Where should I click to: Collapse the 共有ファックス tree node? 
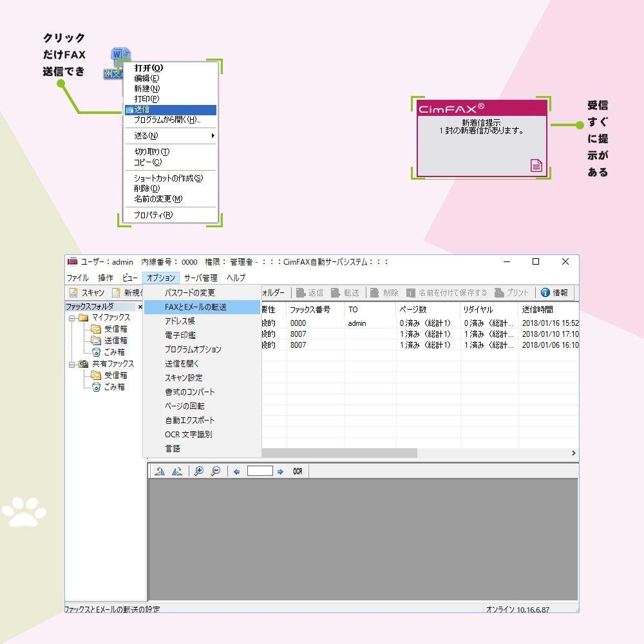click(x=72, y=363)
